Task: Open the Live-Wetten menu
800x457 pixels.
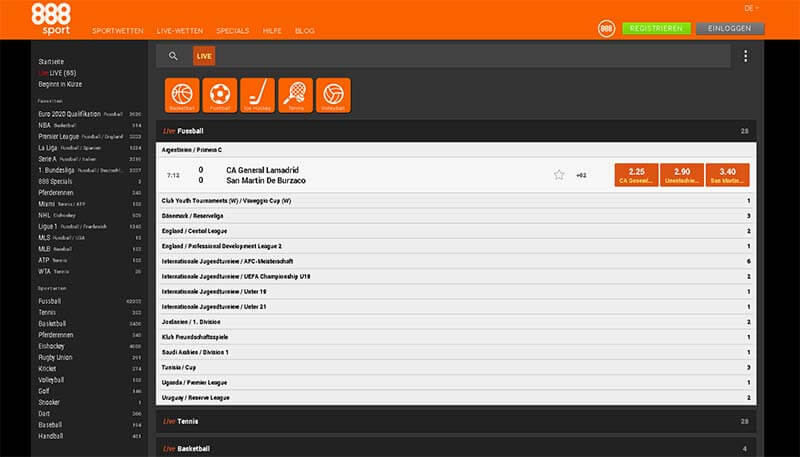Action: [x=180, y=31]
